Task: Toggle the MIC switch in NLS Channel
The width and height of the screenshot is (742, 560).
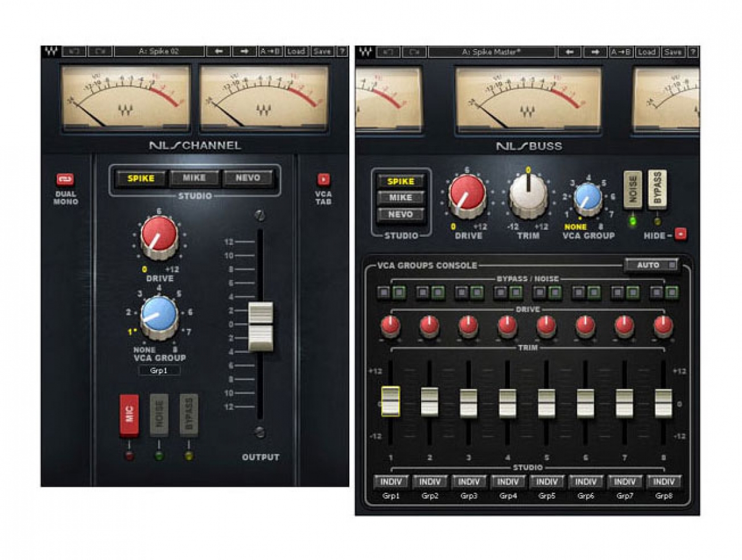Action: pyautogui.click(x=129, y=415)
